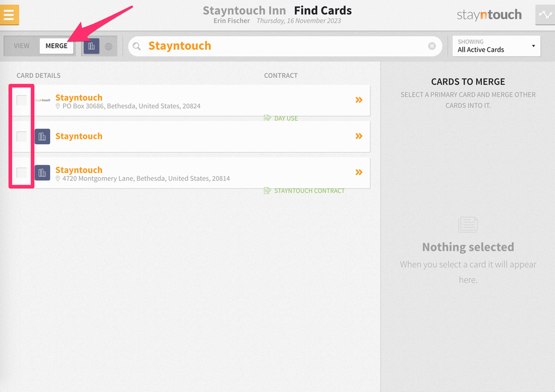555x392 pixels.
Task: Open the Montgomery Lane card via its double arrow
Action: pyautogui.click(x=359, y=172)
